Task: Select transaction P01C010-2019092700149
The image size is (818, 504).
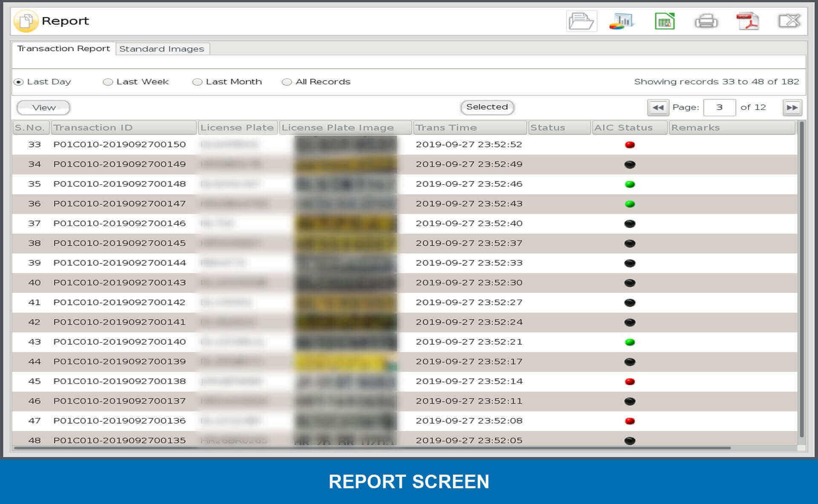Action: (x=120, y=164)
